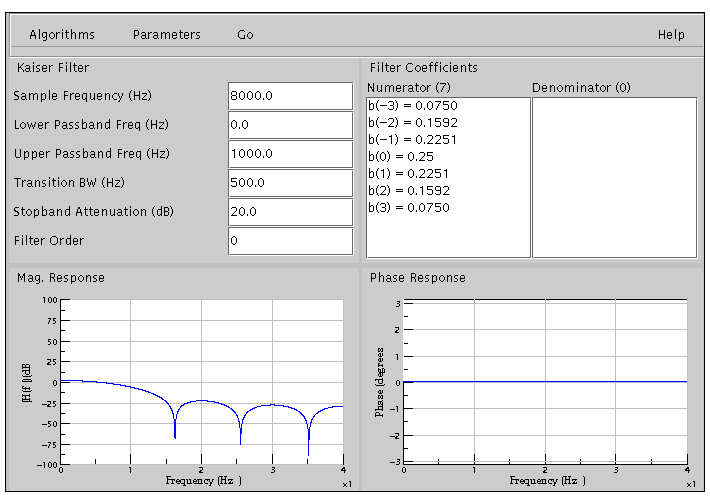Click the Lower Passband Freq (Hz) label
Image resolution: width=710 pixels, height=496 pixels.
point(91,125)
